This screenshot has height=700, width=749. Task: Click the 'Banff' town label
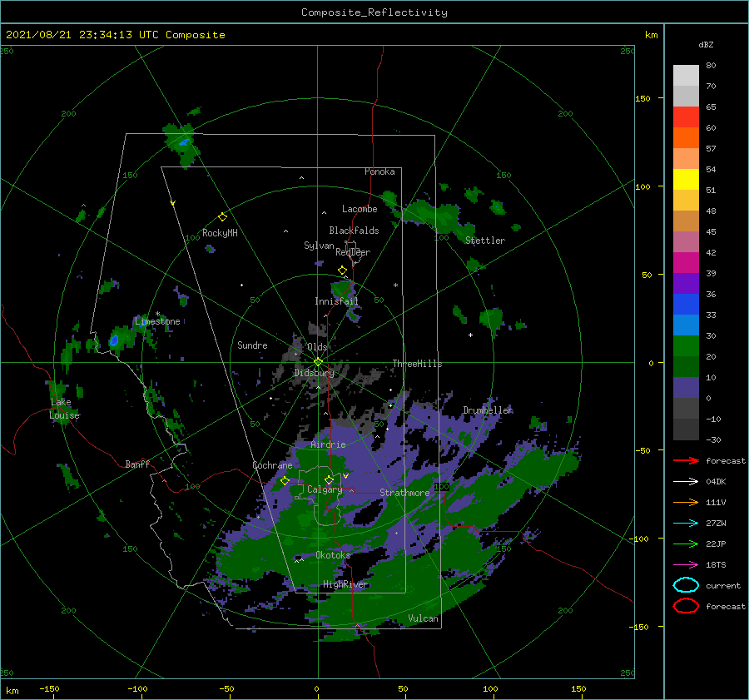point(137,464)
